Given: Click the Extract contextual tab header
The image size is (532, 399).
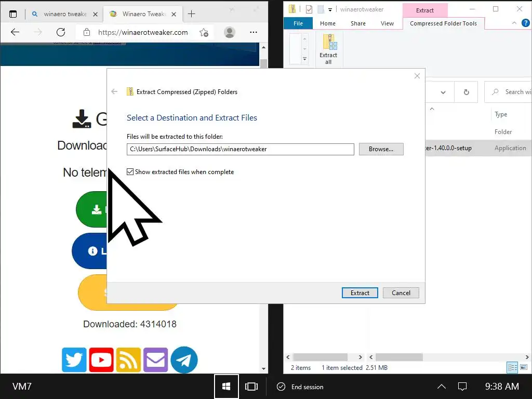Looking at the screenshot, I should (x=425, y=10).
